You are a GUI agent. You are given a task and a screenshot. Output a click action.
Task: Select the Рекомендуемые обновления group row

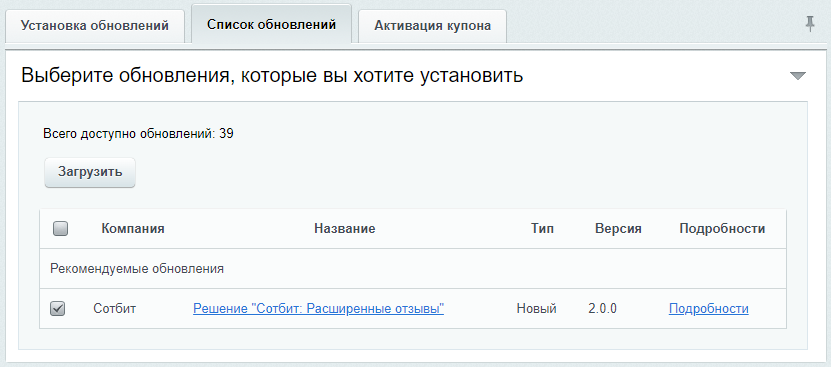[413, 269]
